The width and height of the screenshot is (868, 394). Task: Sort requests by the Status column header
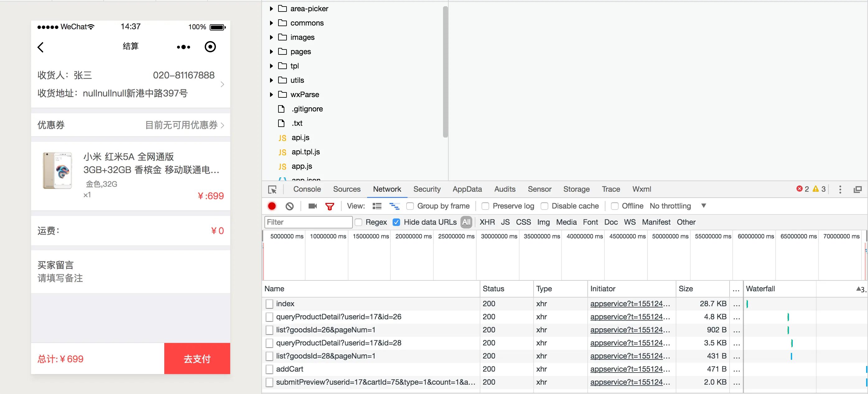pyautogui.click(x=506, y=289)
